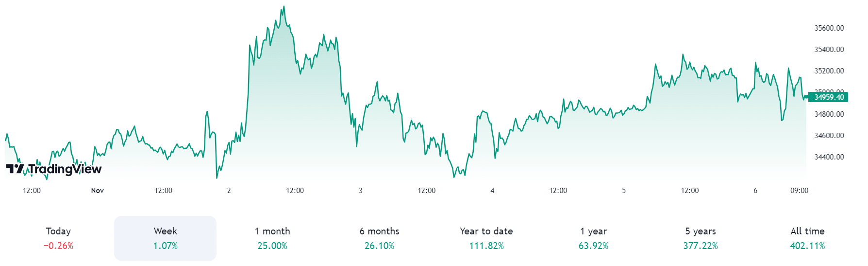The image size is (868, 266).
Task: Click the 34600.00 price axis label
Action: click(x=829, y=136)
